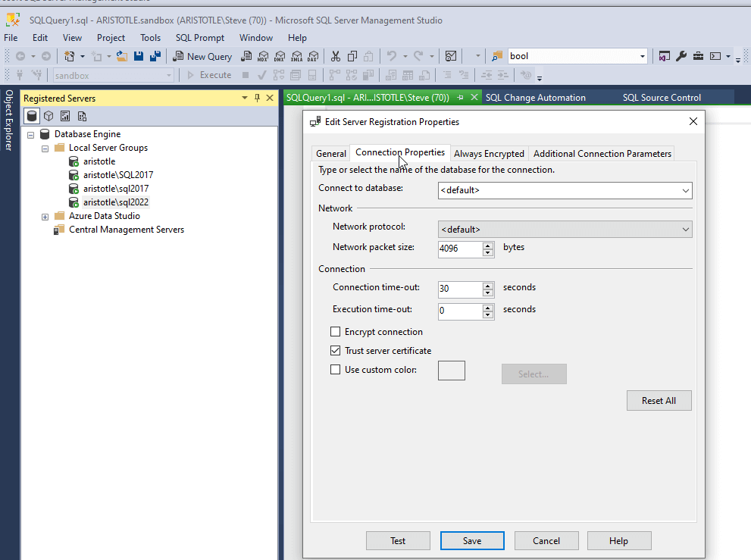
Task: Check the Use custom color option
Action: [x=336, y=370]
